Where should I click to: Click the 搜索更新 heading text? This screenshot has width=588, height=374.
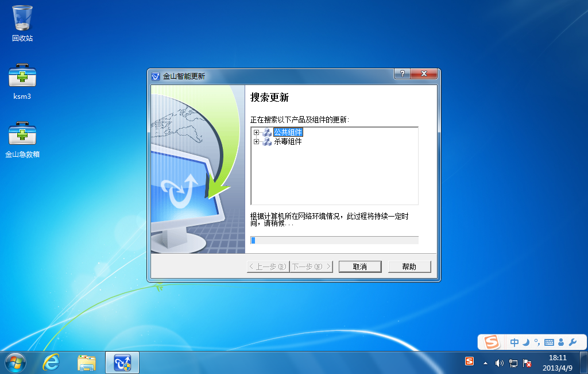269,98
